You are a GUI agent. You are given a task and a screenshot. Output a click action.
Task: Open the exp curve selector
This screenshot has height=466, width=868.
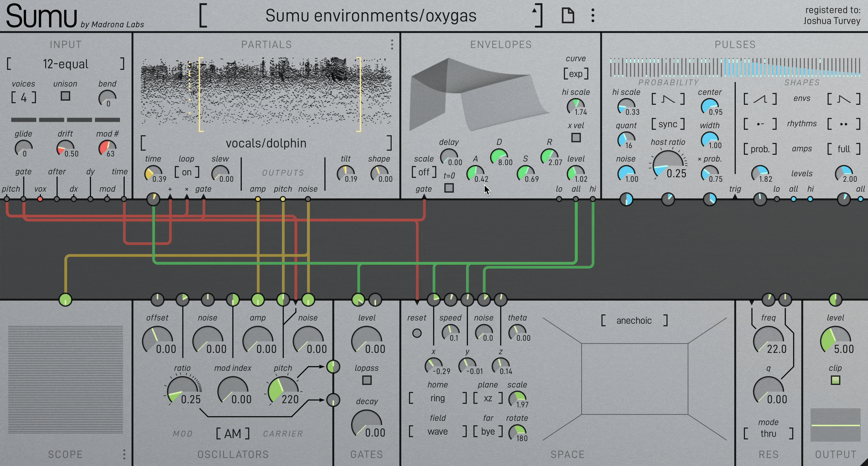click(x=576, y=73)
